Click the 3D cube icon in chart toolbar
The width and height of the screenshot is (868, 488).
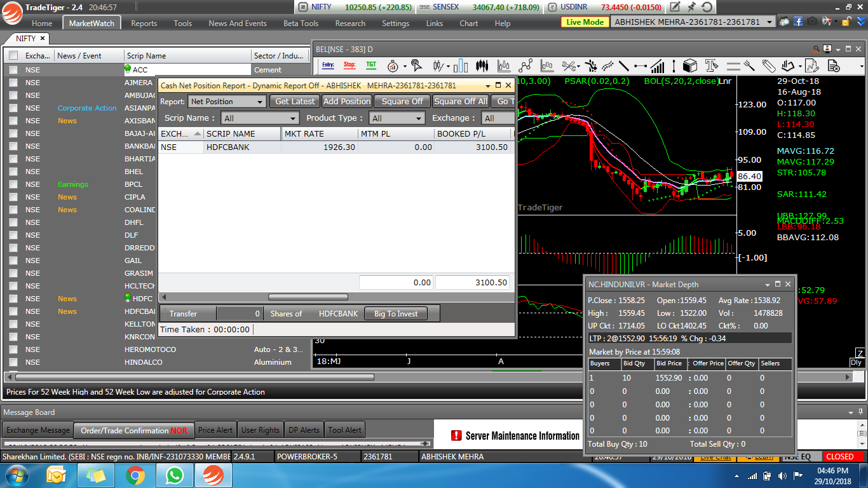pos(690,65)
